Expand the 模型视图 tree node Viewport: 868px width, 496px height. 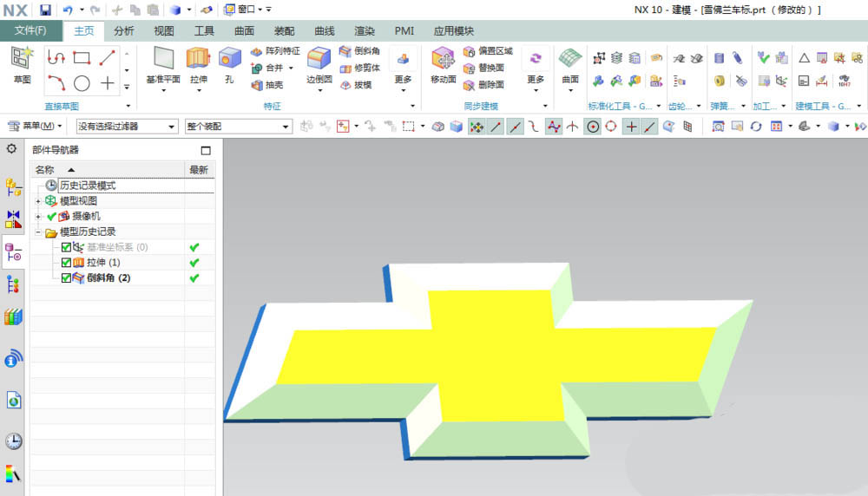click(38, 201)
